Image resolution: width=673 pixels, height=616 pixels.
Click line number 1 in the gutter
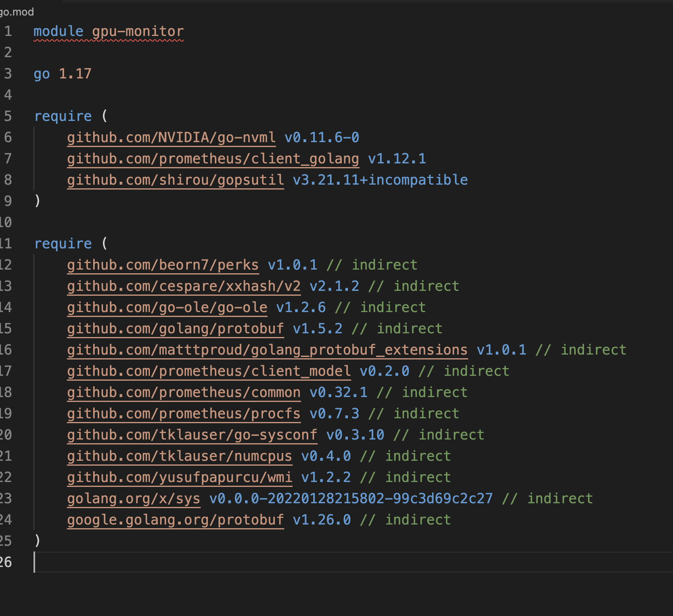point(8,31)
